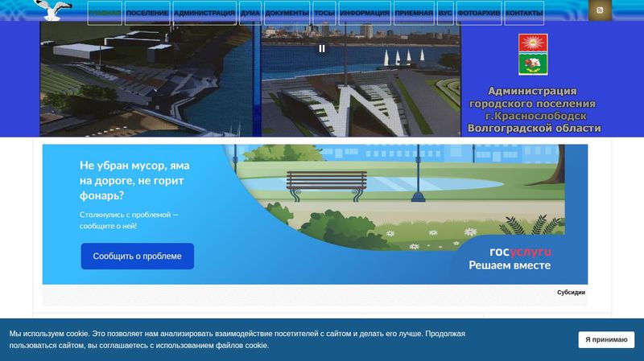Open the ТОСЫ menu item
This screenshot has width=644, height=361.
[324, 13]
